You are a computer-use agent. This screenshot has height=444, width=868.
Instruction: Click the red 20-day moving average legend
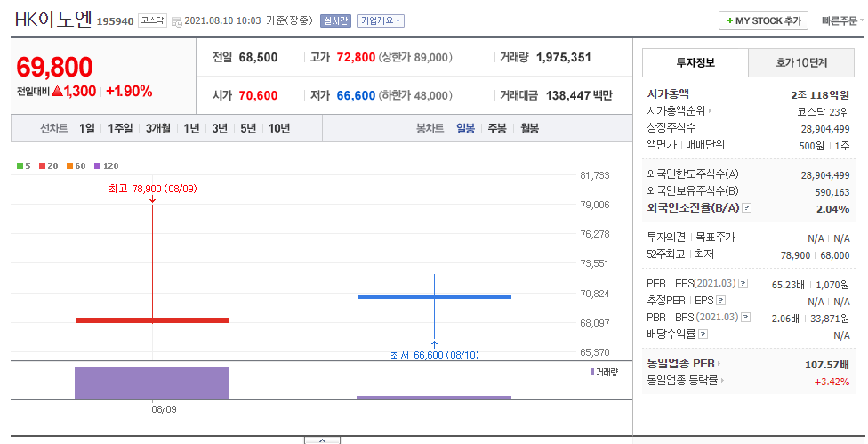click(x=49, y=166)
